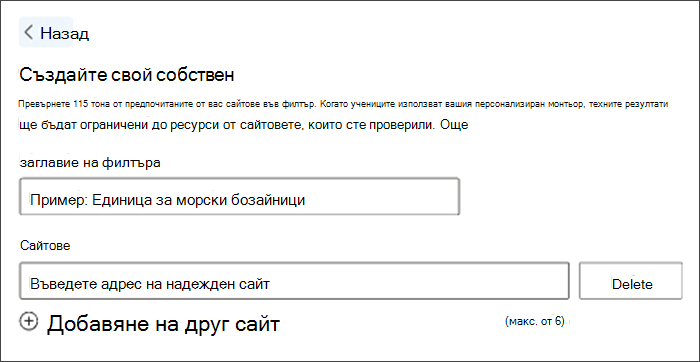Click the Въведете адрес на надежден сайт placeholder
This screenshot has height=362, width=700.
(x=150, y=283)
